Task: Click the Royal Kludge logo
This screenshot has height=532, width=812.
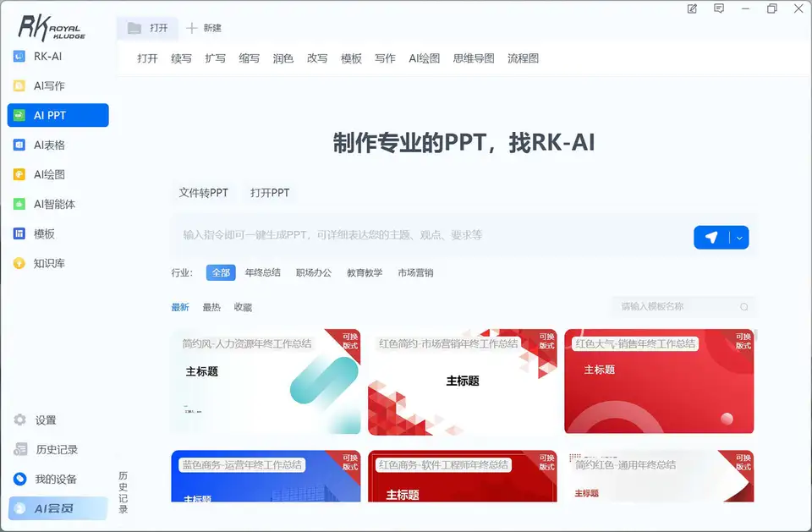Action: (x=52, y=27)
